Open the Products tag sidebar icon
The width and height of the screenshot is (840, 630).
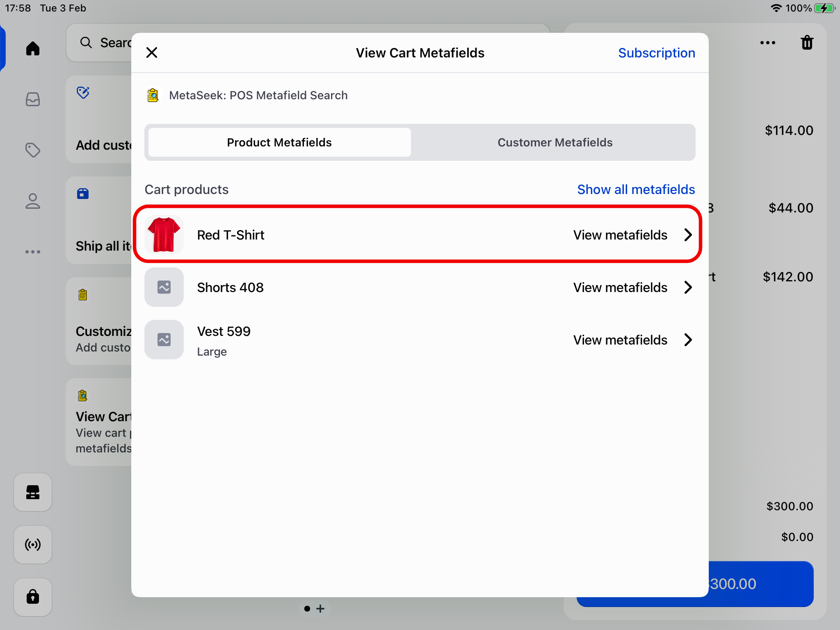(33, 150)
